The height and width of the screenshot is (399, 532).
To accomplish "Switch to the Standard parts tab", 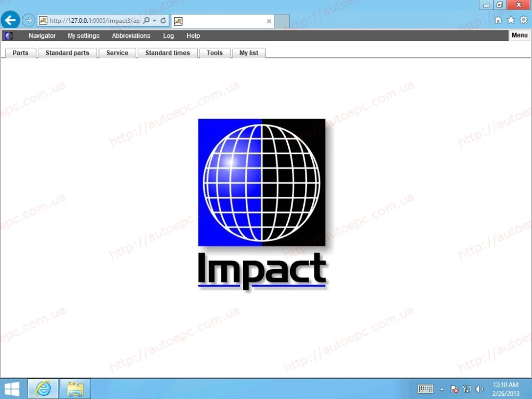I will click(x=67, y=53).
